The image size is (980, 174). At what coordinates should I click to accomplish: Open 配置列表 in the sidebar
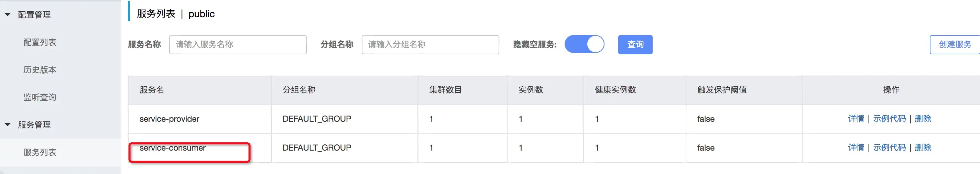[x=40, y=42]
